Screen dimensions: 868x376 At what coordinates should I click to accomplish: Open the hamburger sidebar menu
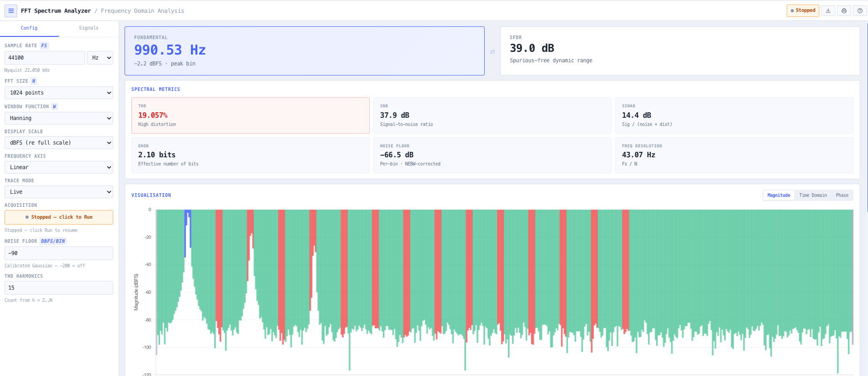point(11,11)
